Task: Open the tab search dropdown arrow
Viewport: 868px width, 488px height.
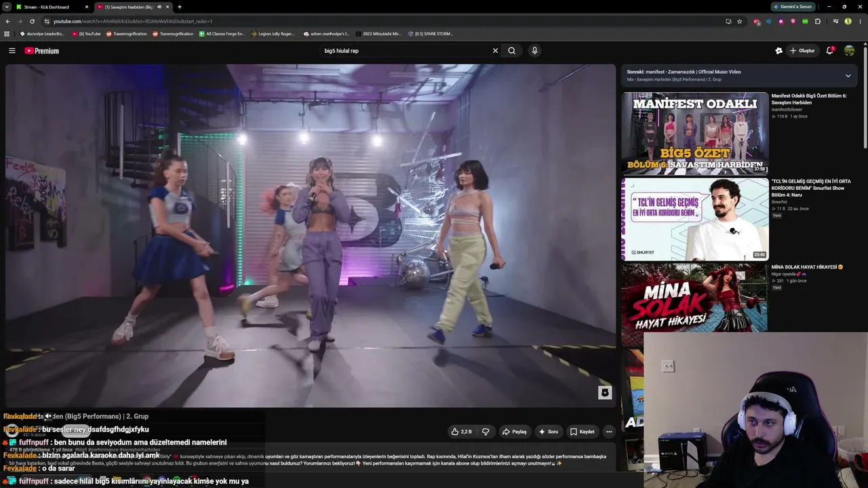Action: [x=6, y=7]
